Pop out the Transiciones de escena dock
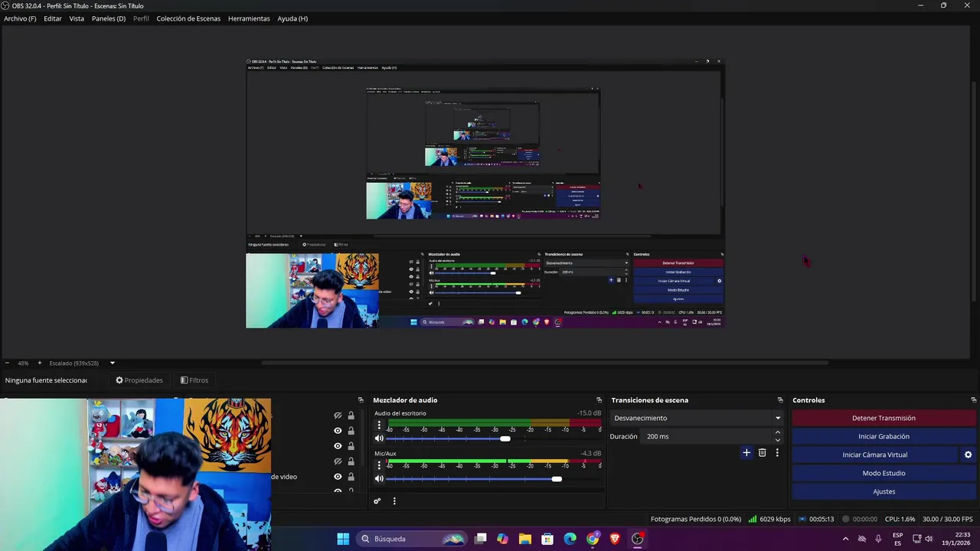 coord(780,400)
